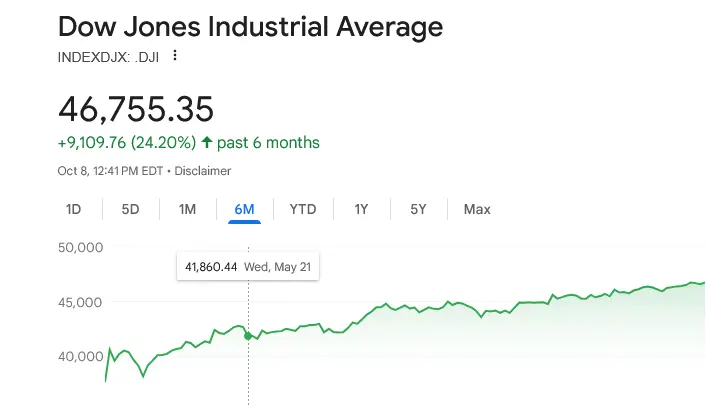Open the Disclaimer link

coord(203,171)
